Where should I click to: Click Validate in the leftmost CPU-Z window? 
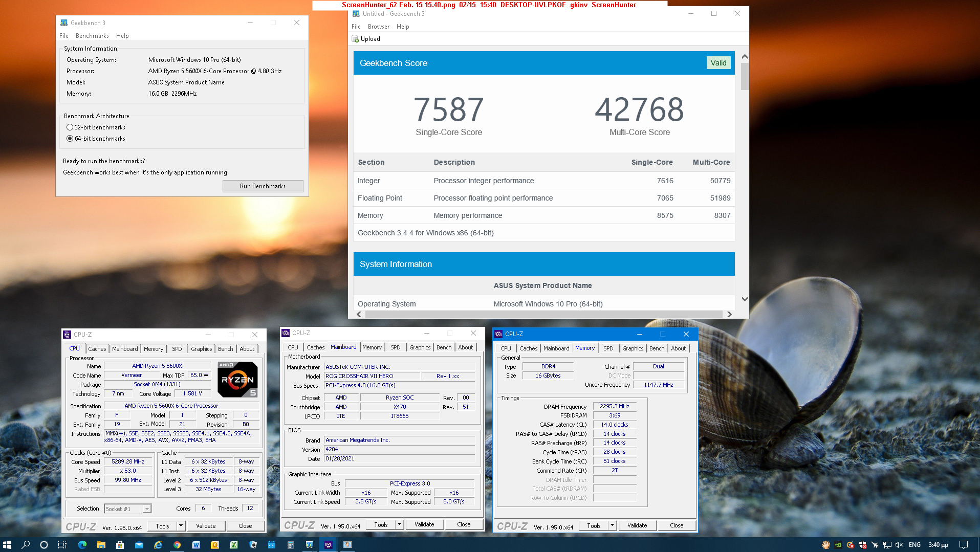click(x=206, y=526)
